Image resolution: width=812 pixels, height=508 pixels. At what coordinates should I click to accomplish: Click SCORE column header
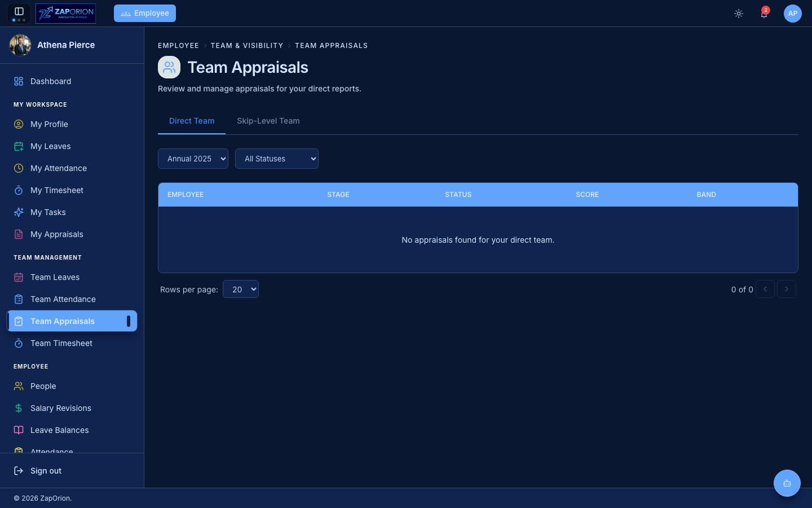587,195
